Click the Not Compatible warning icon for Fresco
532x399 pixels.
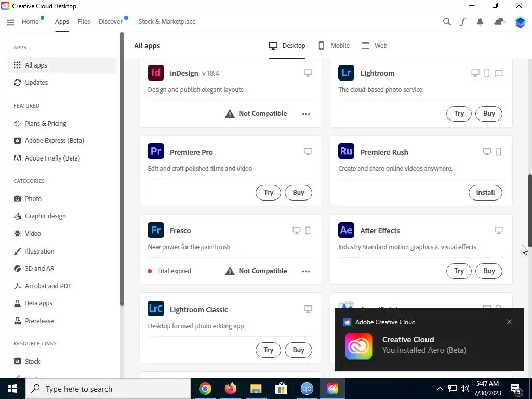tap(230, 271)
